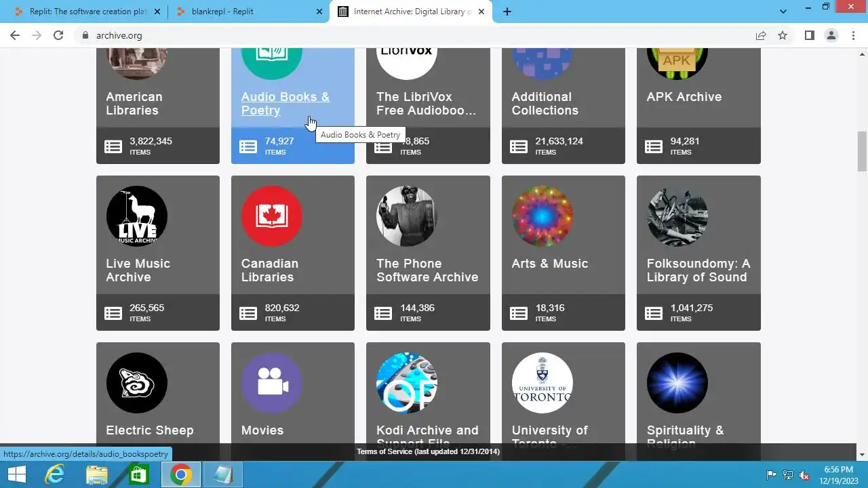Image resolution: width=868 pixels, height=488 pixels.
Task: Click the browser back arrow
Action: pyautogui.click(x=15, y=35)
